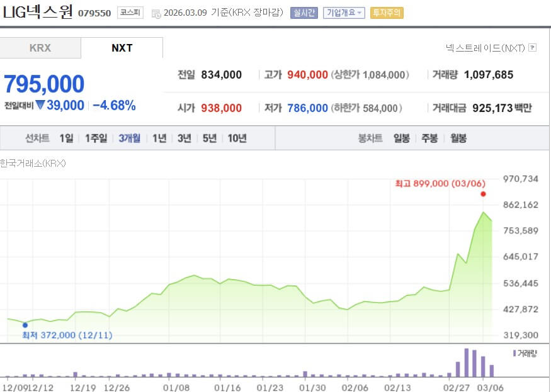Click the tallest volume bar near 03/06
Image resolution: width=551 pixels, height=392 pixels.
(467, 362)
